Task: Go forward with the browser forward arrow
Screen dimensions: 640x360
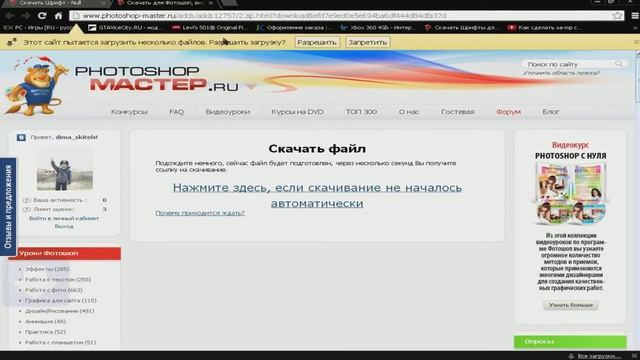Action: point(25,16)
